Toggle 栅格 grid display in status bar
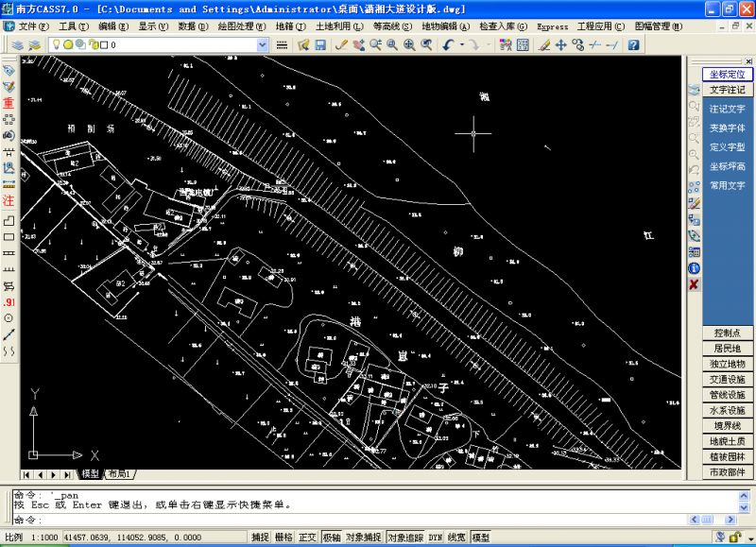The height and width of the screenshot is (547, 756). [x=283, y=537]
